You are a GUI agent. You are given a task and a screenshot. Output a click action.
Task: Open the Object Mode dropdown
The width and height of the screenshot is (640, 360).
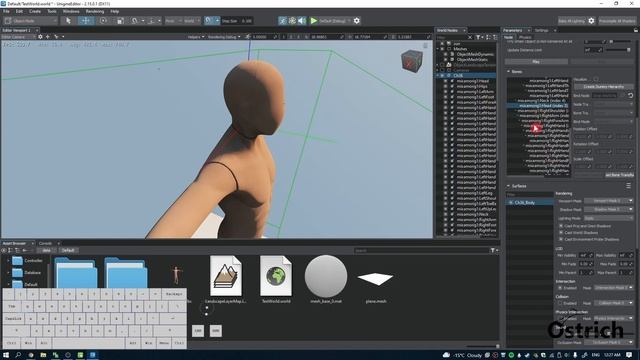[30, 21]
